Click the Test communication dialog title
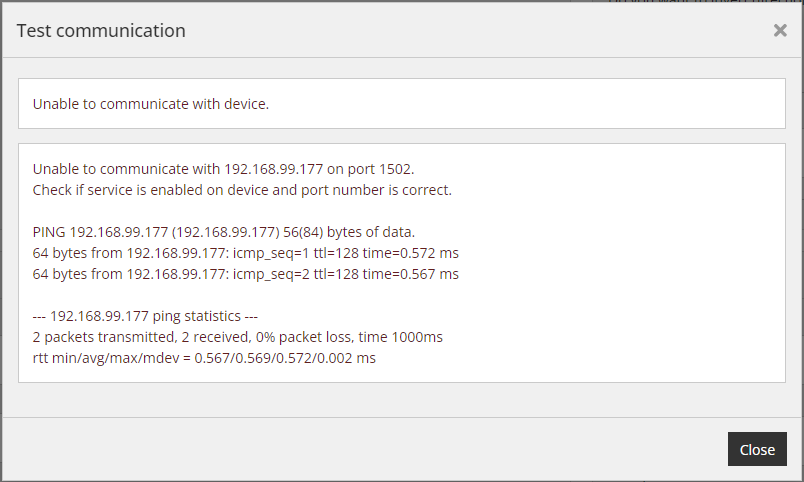The height and width of the screenshot is (482, 804). (x=101, y=31)
